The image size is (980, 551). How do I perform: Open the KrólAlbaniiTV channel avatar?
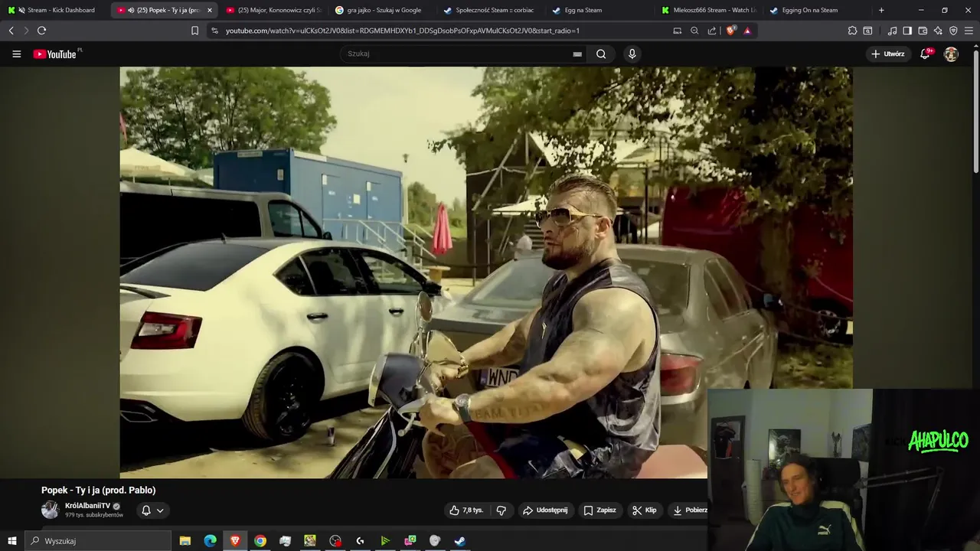(x=50, y=510)
